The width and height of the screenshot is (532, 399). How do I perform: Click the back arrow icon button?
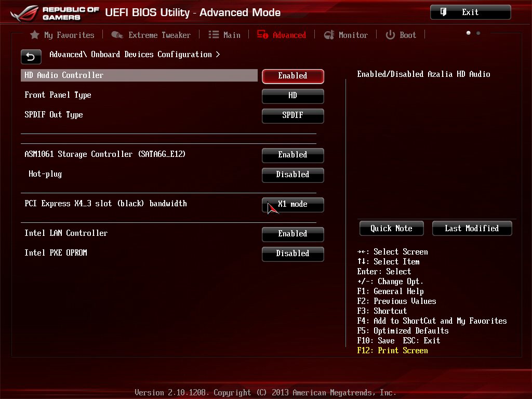pyautogui.click(x=31, y=57)
